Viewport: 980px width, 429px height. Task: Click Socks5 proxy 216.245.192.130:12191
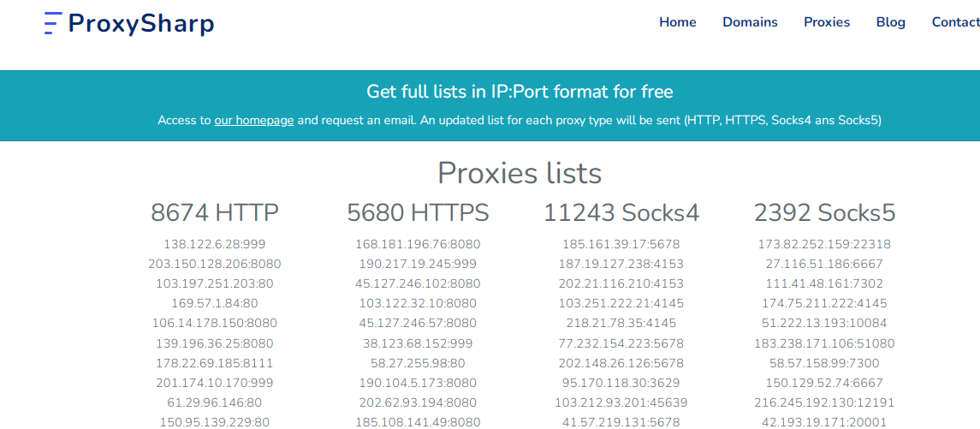point(825,402)
